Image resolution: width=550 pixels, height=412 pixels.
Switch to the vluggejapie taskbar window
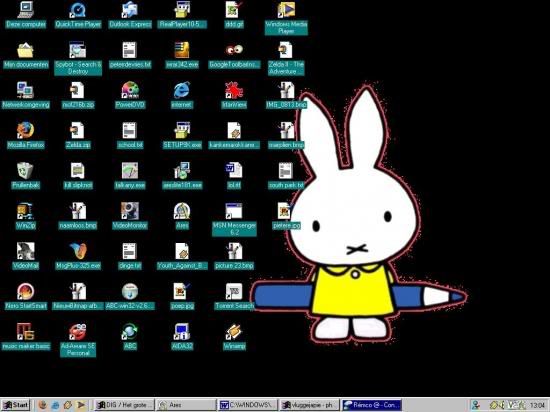pos(309,405)
